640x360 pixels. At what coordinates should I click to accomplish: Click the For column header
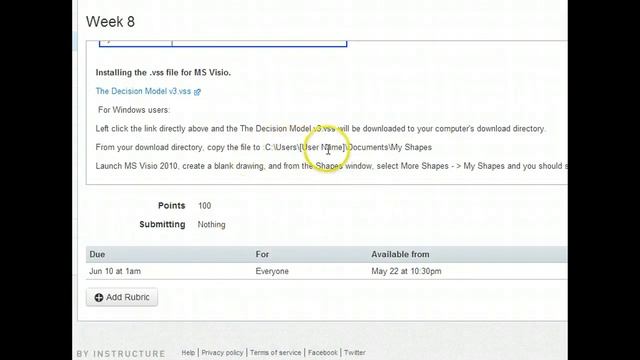tap(262, 254)
